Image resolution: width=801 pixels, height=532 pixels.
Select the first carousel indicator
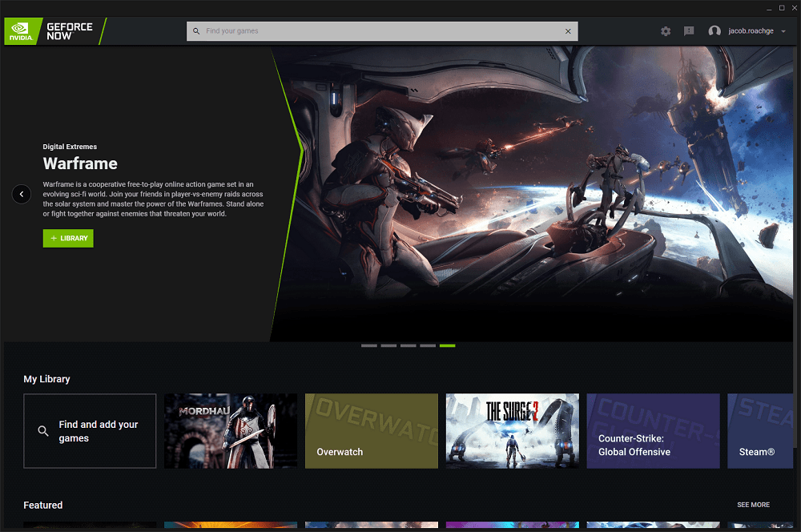[x=368, y=346]
